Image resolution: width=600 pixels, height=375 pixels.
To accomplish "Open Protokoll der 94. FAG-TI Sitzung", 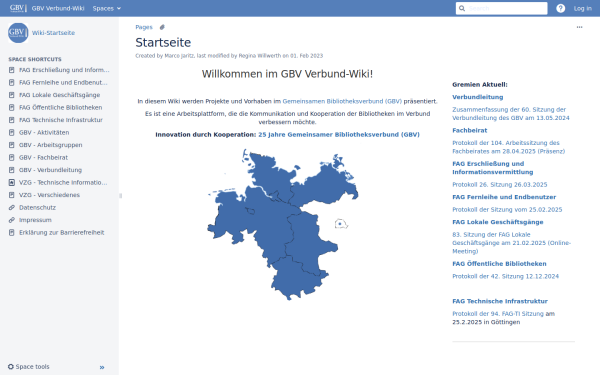I will (x=498, y=314).
